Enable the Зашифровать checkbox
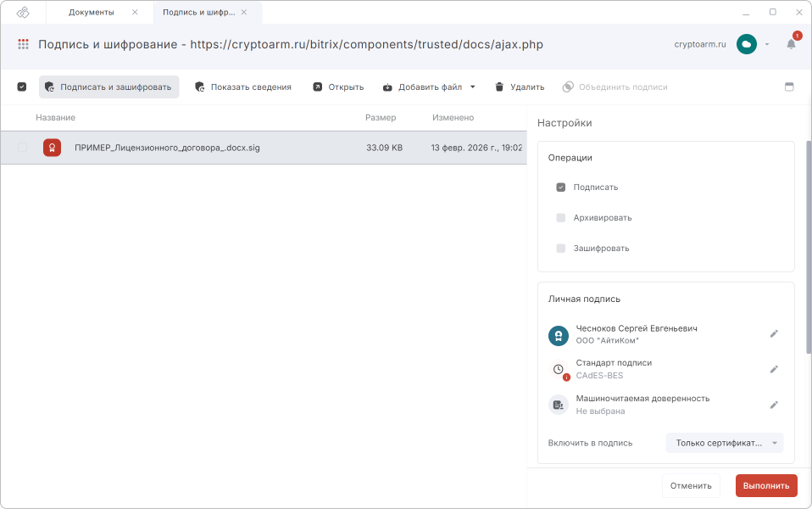 (560, 249)
